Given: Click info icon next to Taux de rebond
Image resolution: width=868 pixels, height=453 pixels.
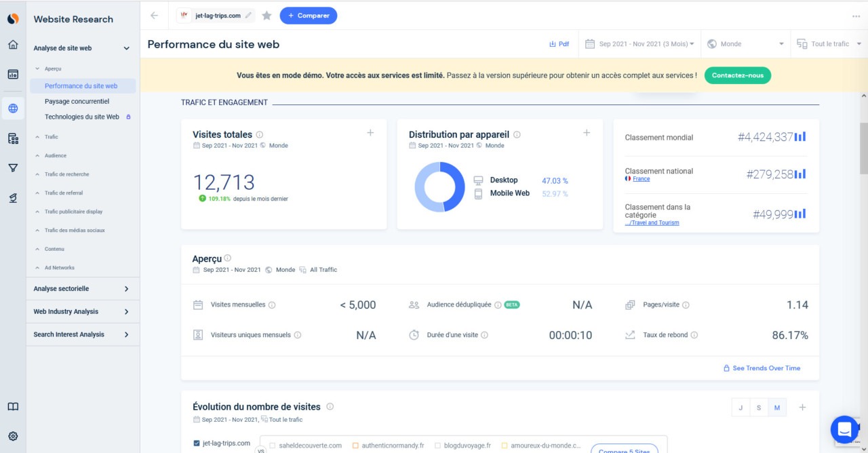Looking at the screenshot, I should (x=694, y=335).
